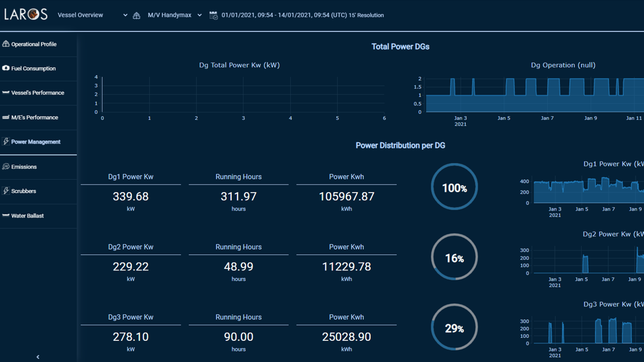This screenshot has width=644, height=362.
Task: Click the Operational Profile ship icon
Action: coord(6,44)
